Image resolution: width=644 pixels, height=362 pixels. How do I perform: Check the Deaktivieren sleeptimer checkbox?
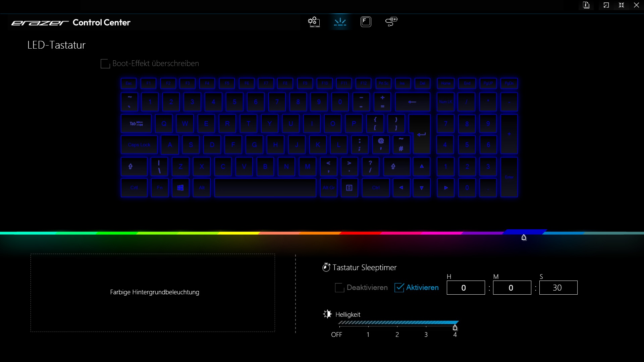(339, 288)
